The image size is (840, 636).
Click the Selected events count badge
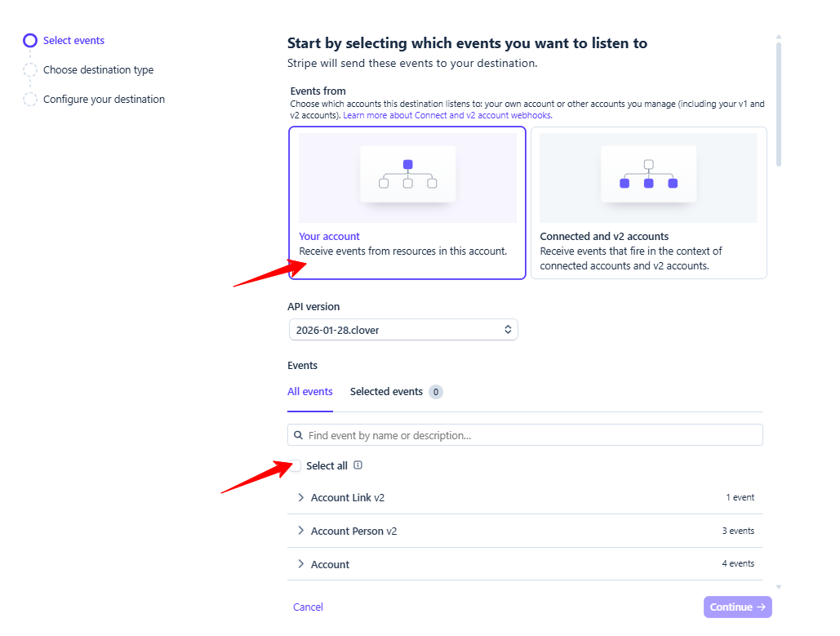436,392
